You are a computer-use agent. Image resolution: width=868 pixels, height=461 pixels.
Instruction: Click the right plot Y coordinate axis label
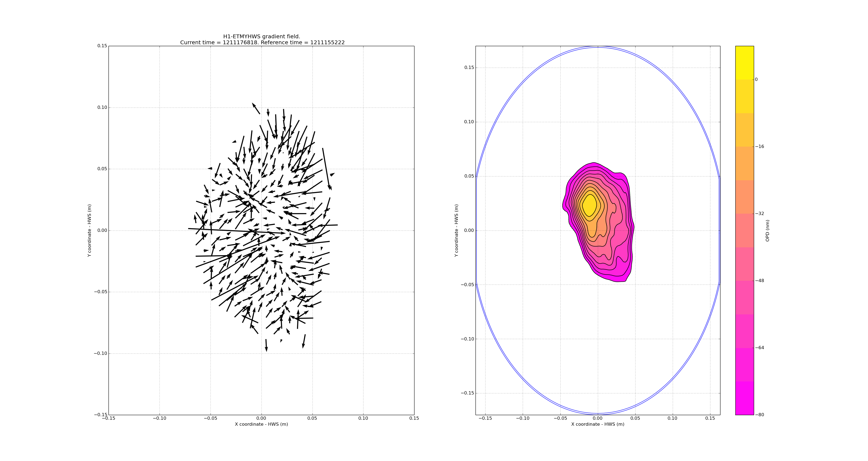click(x=456, y=230)
